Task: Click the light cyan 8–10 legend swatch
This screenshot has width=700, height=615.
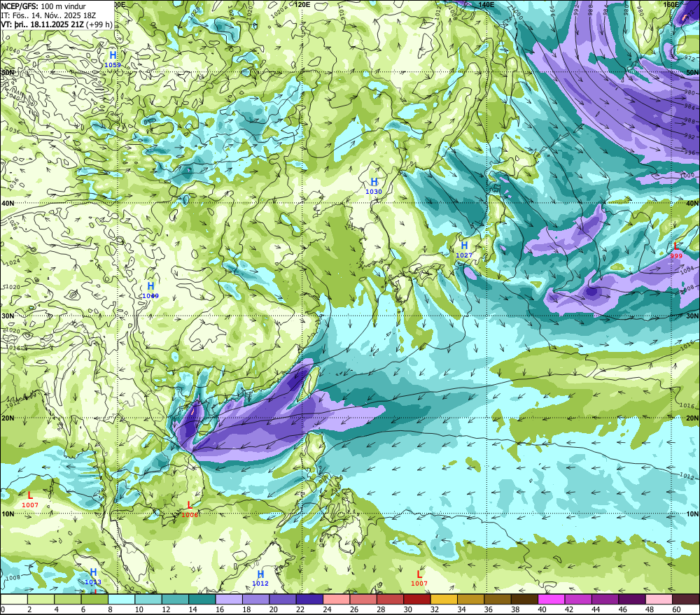Action: pos(121,599)
